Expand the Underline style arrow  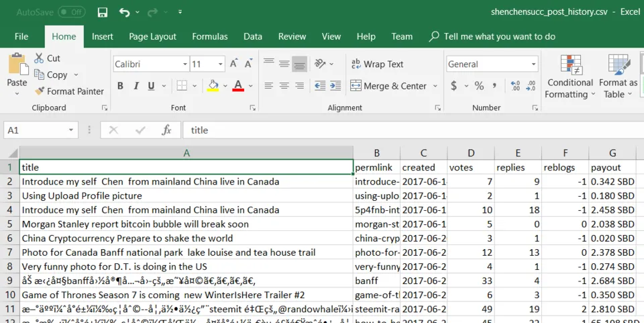pyautogui.click(x=164, y=86)
